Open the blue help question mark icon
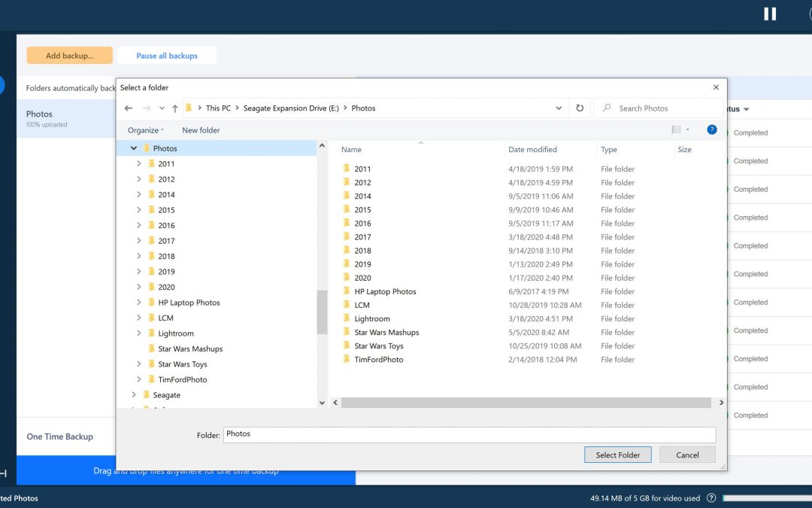This screenshot has width=812, height=508. 711,129
